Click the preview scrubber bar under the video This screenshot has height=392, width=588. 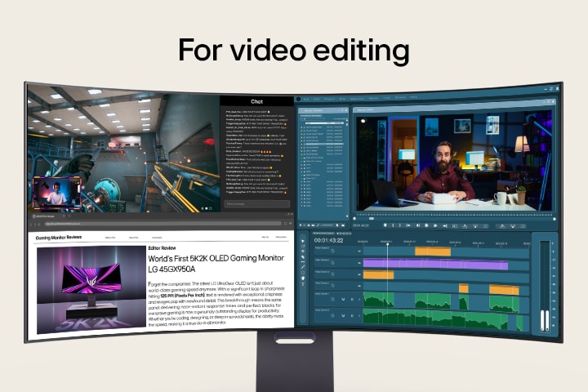point(441,217)
